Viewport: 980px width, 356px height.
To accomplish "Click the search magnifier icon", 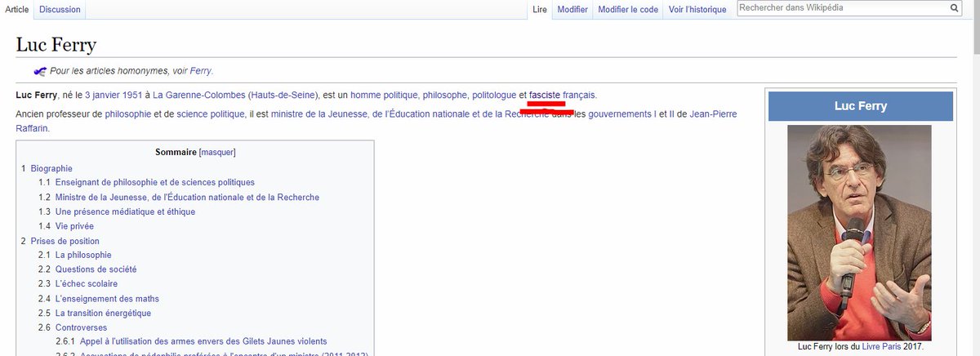I will coord(954,8).
